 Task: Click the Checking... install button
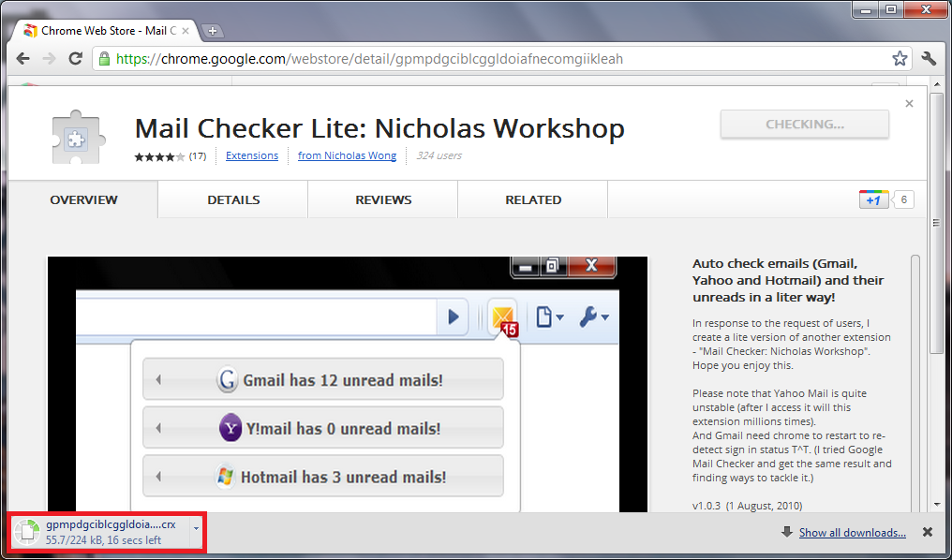[x=805, y=125]
